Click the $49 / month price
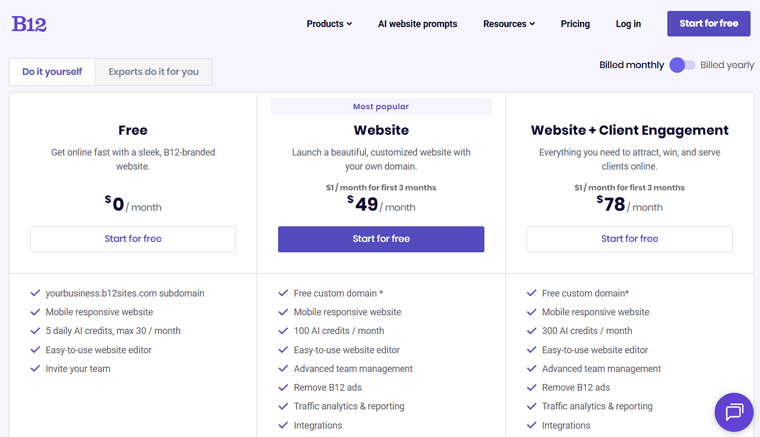Image resolution: width=760 pixels, height=437 pixels. point(381,204)
